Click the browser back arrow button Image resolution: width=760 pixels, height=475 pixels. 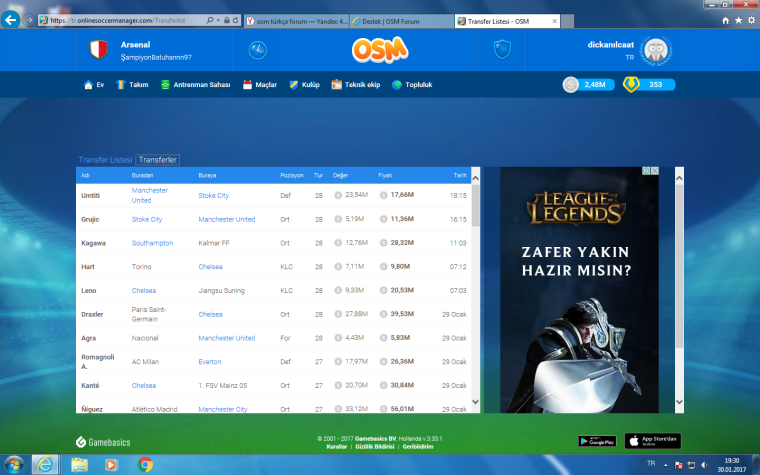[x=10, y=20]
